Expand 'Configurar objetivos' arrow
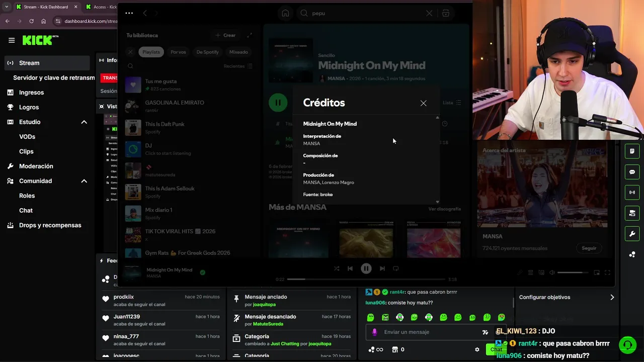The image size is (644, 362). [x=612, y=297]
